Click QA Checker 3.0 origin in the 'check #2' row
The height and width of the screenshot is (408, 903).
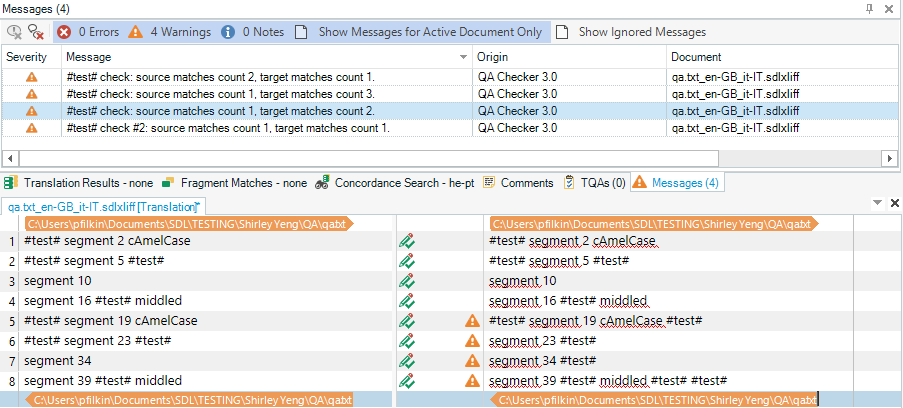tap(517, 128)
